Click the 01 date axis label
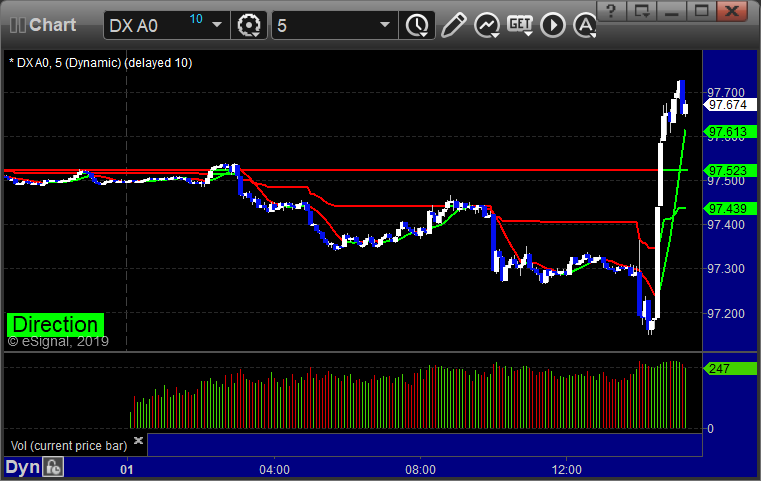 127,470
